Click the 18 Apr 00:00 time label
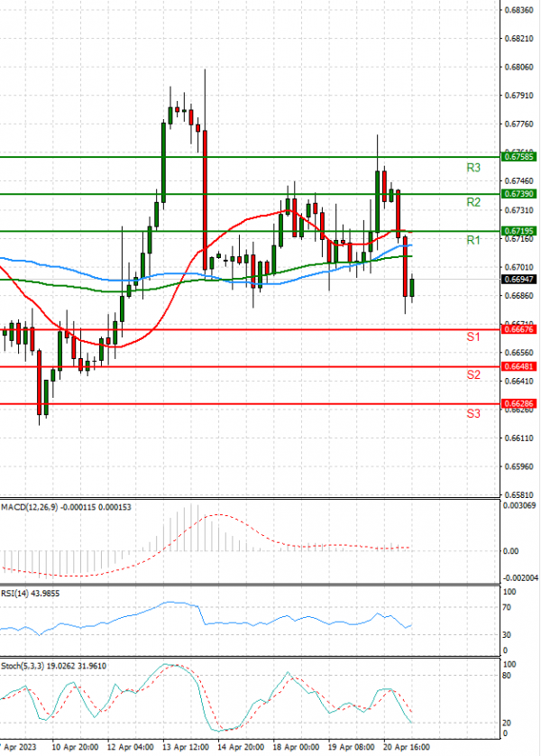The image size is (541, 756). 297,747
